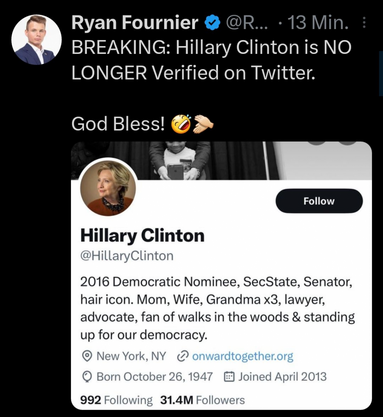Click the blue verified badge
Viewport: 383px width, 417px height.
coord(212,23)
